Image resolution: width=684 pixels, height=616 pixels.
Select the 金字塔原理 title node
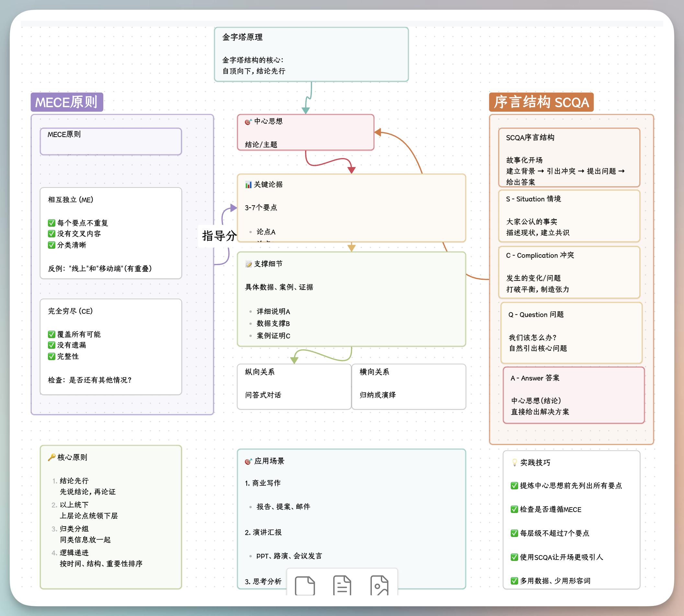311,54
